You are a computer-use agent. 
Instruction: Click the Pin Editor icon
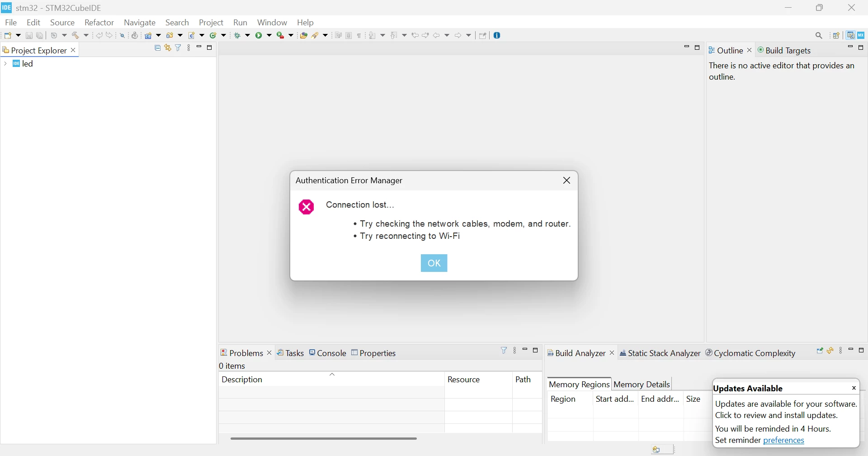tap(483, 36)
